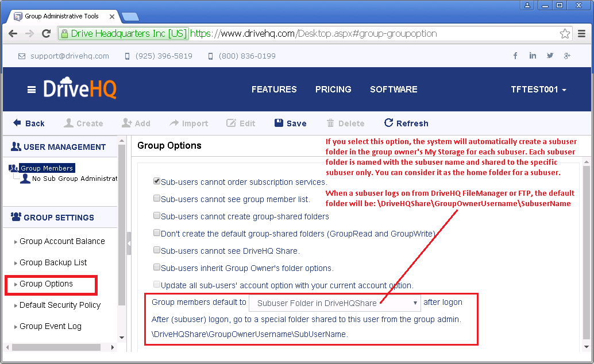Open the TFTEST001 account dropdown
Screen dimensions: 594x364
point(538,90)
